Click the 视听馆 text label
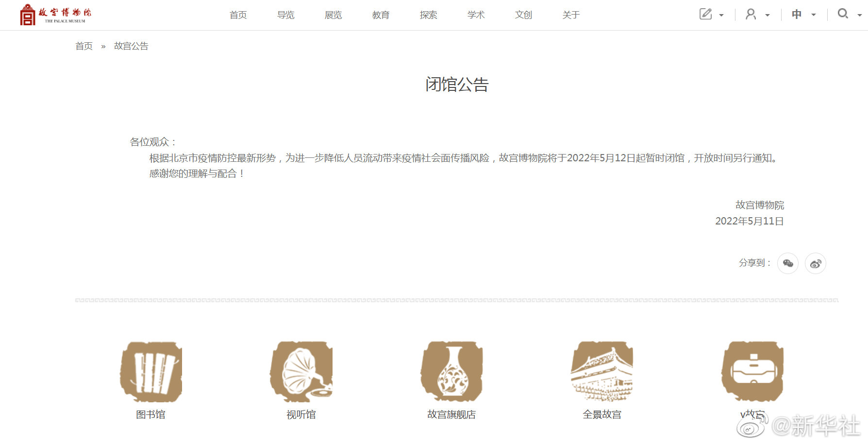Viewport: 868px width, 447px height. tap(301, 414)
